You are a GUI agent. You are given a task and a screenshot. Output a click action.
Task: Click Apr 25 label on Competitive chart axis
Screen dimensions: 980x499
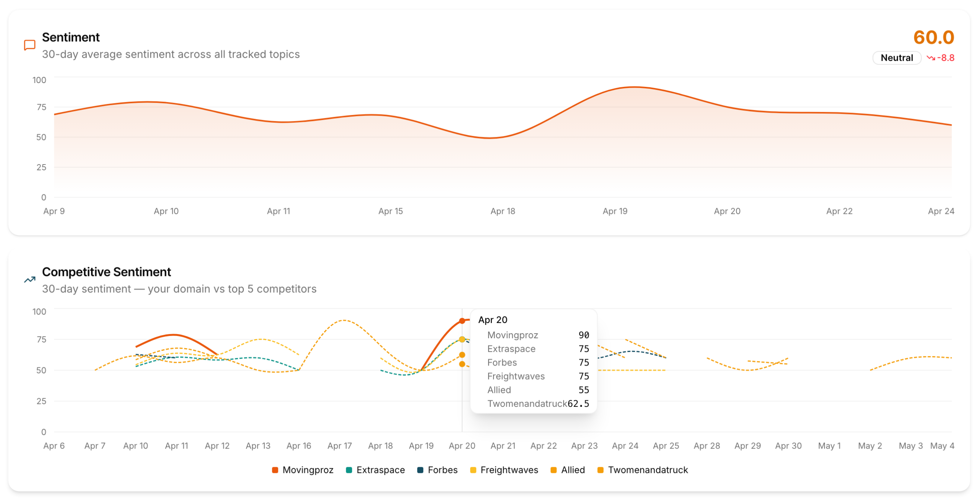click(x=666, y=446)
